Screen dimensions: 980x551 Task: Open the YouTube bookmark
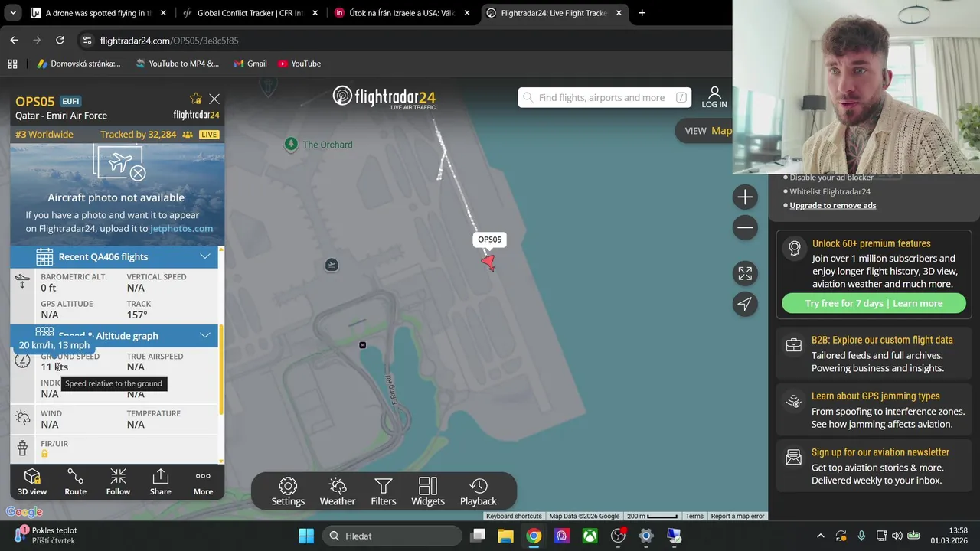pos(299,64)
